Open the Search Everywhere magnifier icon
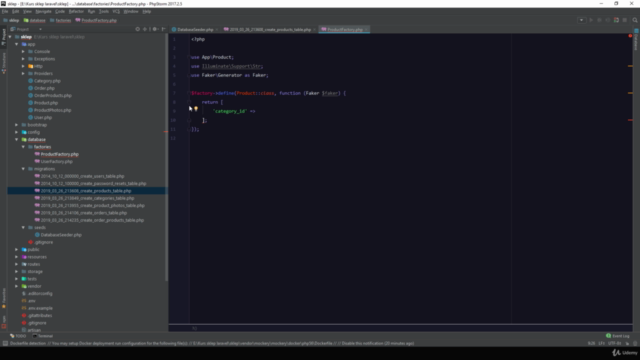The image size is (640, 360). pos(635,20)
